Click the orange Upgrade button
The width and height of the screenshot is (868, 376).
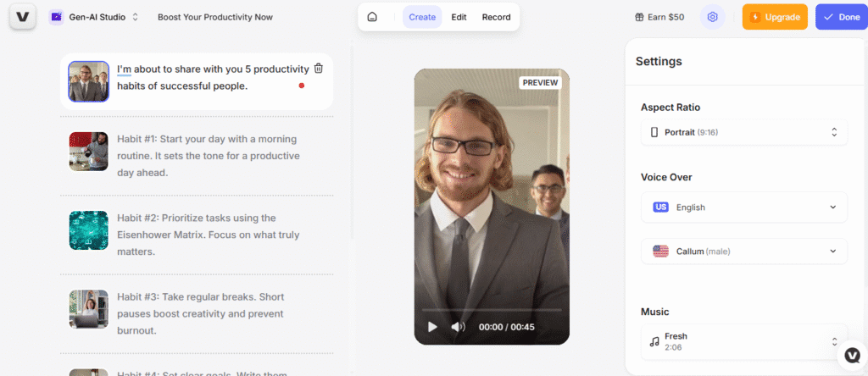[x=775, y=17]
